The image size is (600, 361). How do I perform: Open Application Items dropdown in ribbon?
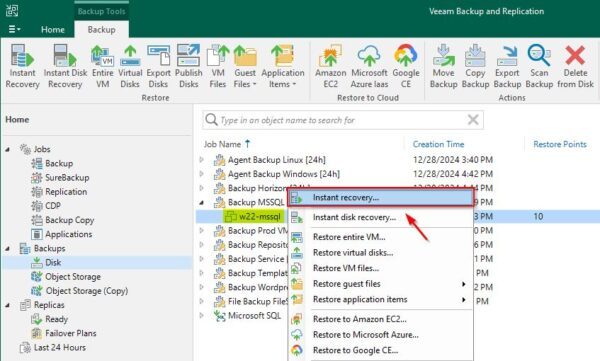(x=283, y=66)
